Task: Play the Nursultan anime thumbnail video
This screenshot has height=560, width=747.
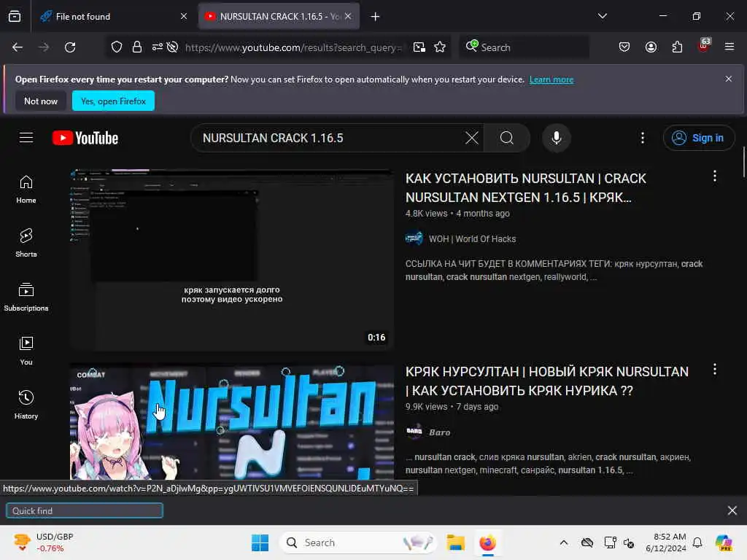Action: click(232, 422)
